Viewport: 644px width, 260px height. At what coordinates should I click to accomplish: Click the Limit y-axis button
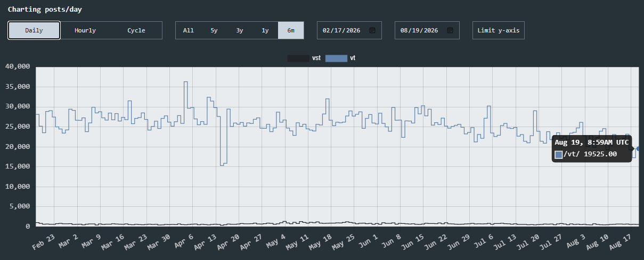point(498,30)
